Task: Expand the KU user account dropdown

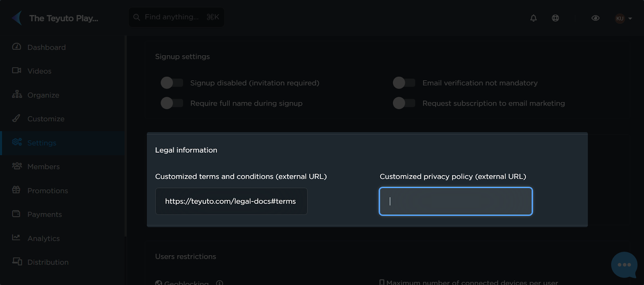Action: (x=623, y=18)
